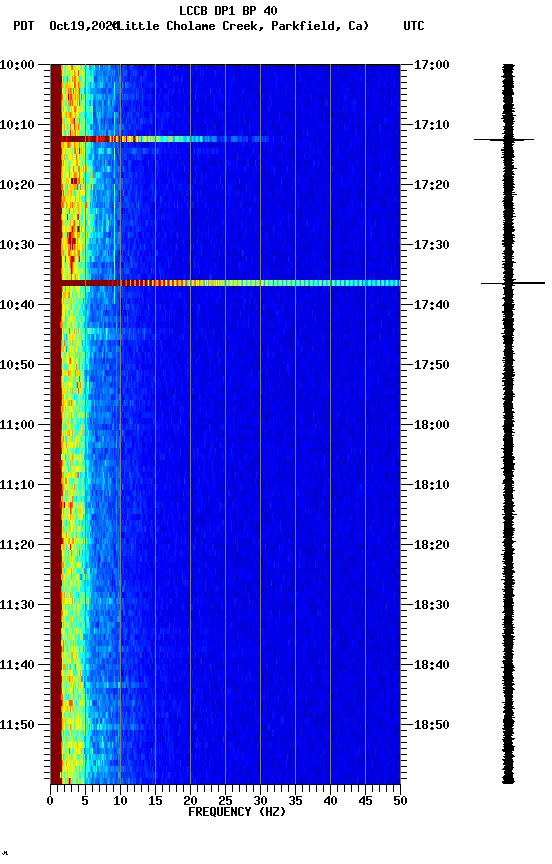Select the 11:30 PDT time label

17,606
